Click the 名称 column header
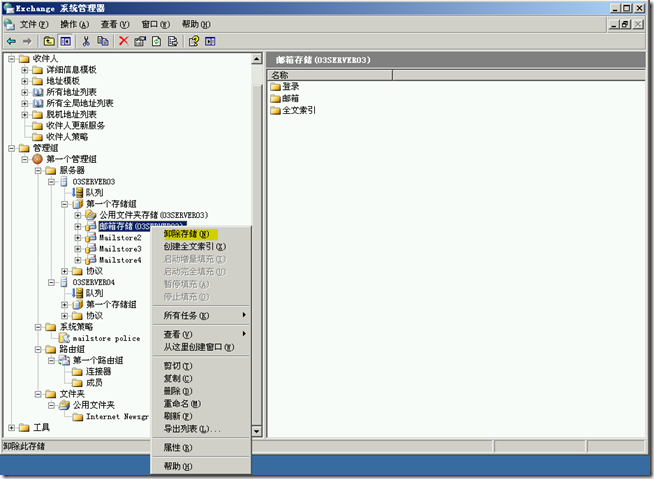This screenshot has width=654, height=479. coord(330,75)
